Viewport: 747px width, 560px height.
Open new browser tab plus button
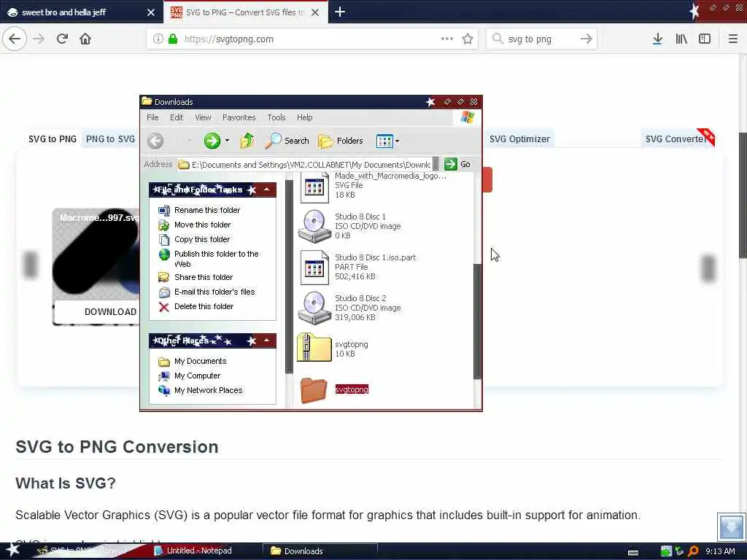point(340,12)
